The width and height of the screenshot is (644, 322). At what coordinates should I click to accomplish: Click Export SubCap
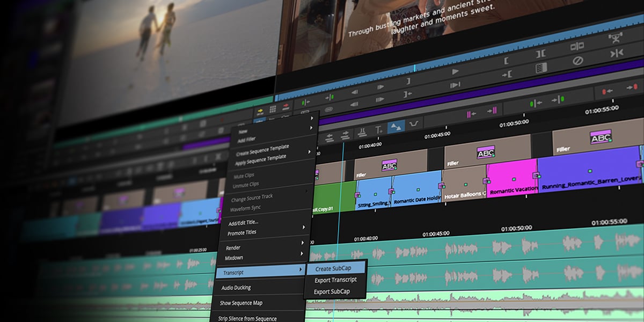click(x=332, y=291)
